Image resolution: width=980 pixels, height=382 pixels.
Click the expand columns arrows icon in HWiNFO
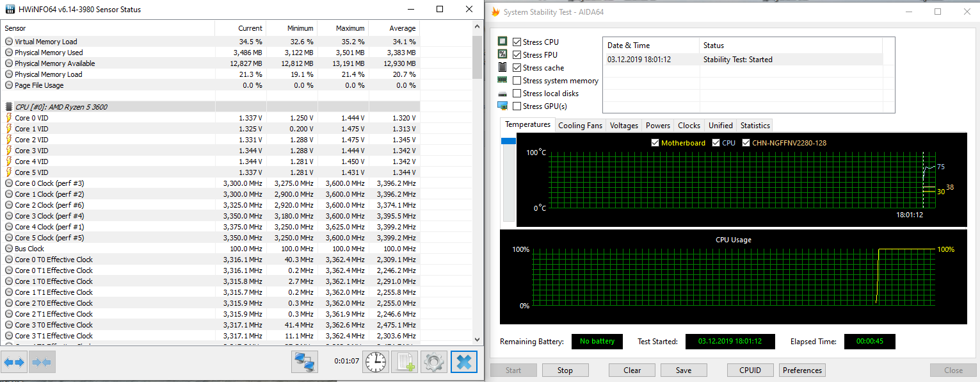coord(14,362)
